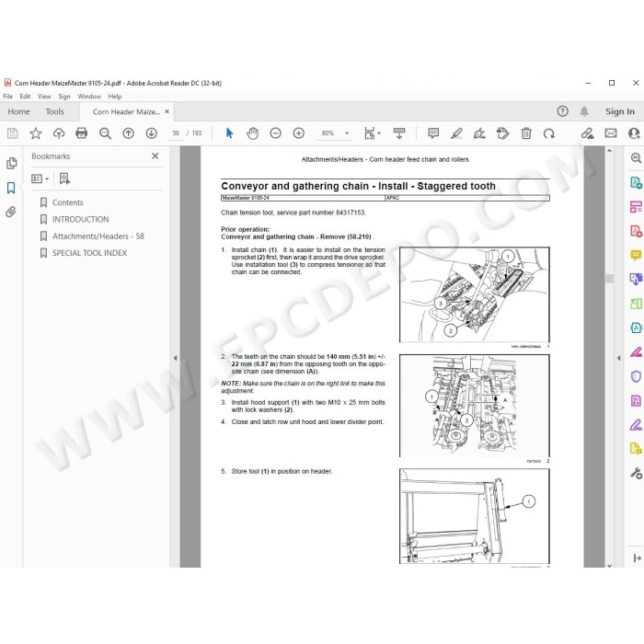The width and height of the screenshot is (644, 644).
Task: Switch to the Tools tab
Action: coord(55,111)
